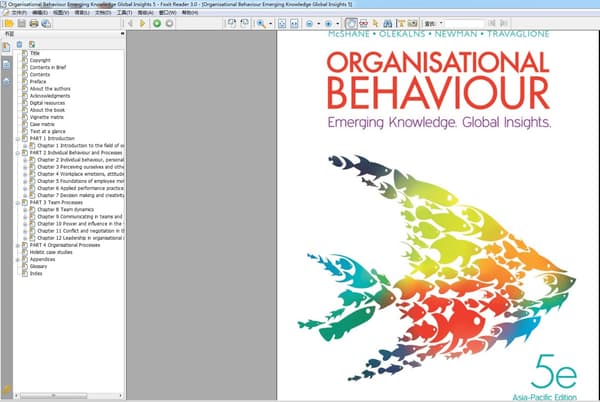The height and width of the screenshot is (402, 600).
Task: Select the Zoom magnifier tool
Action: pos(261,23)
